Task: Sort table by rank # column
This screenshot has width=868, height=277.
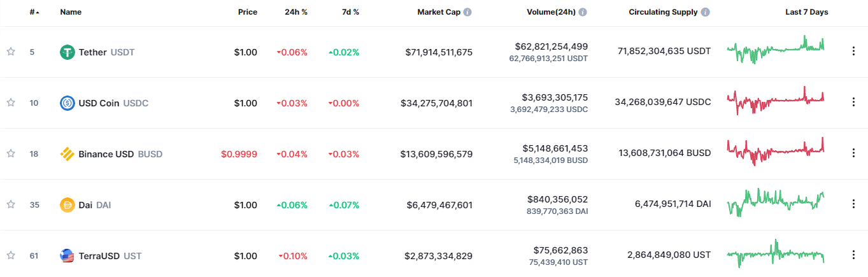Action: [x=34, y=12]
